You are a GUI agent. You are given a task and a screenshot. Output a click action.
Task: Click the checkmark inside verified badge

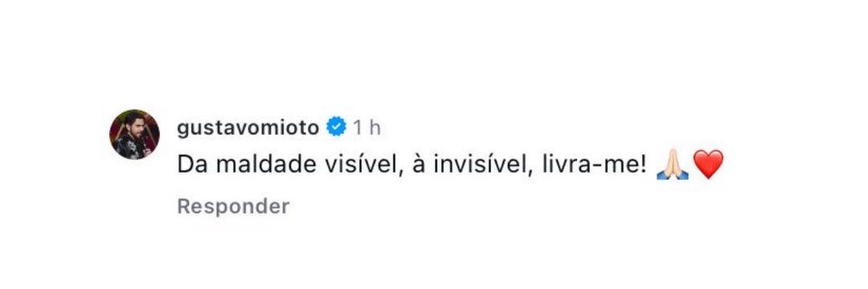tap(336, 128)
